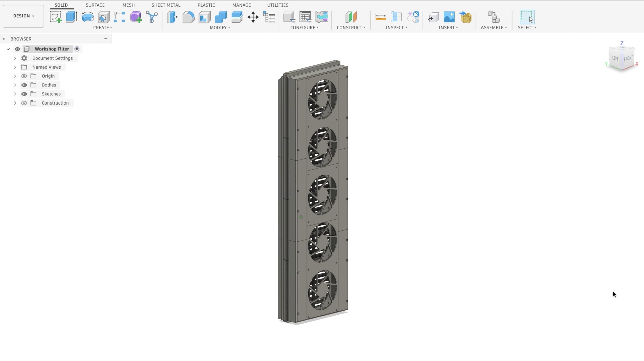
Task: Toggle Workshop Filter activate radio button
Action: click(77, 49)
